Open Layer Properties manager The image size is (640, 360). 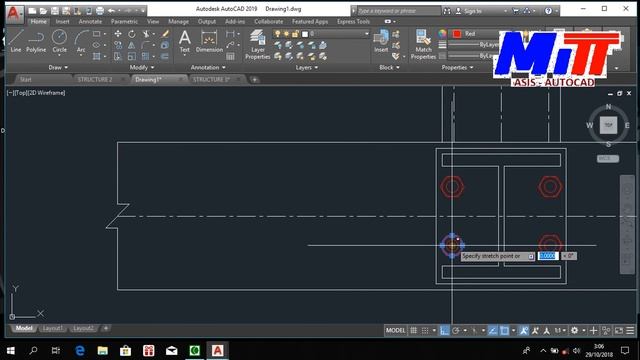pyautogui.click(x=258, y=45)
